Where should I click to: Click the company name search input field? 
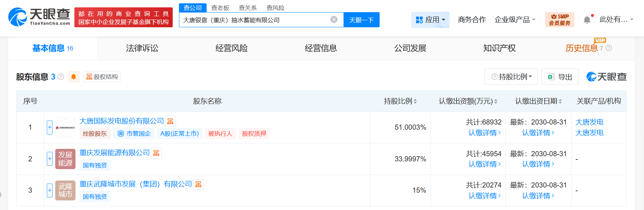pyautogui.click(x=254, y=20)
